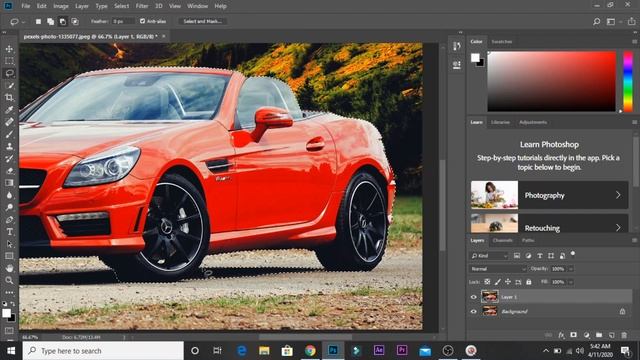The width and height of the screenshot is (640, 360).
Task: Expand the Photography tutorials chevron
Action: click(x=618, y=195)
